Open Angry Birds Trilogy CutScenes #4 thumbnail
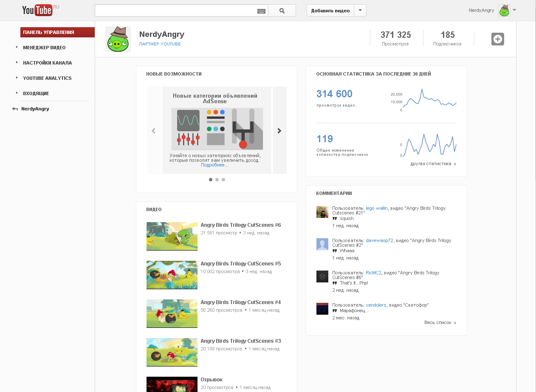The height and width of the screenshot is (392, 536). coord(172,313)
